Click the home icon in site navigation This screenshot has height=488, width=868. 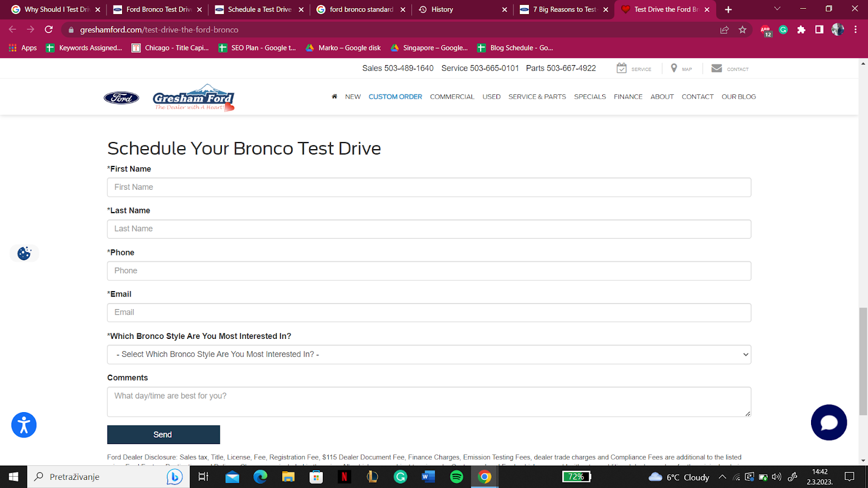(x=334, y=97)
